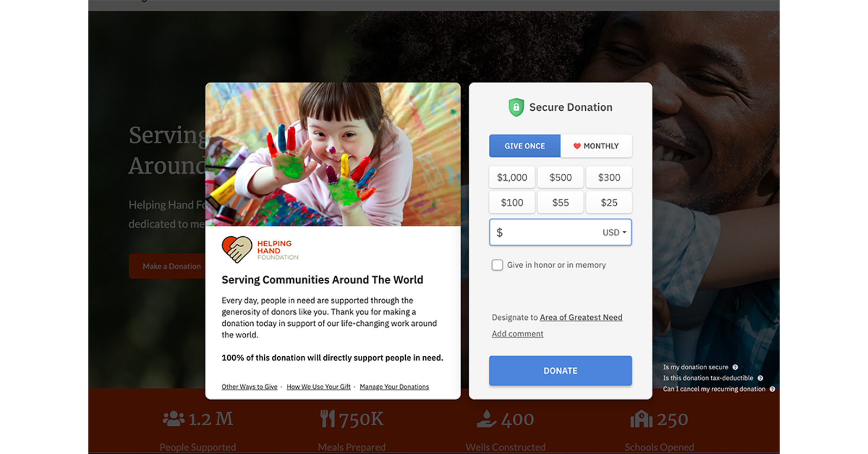Click the help icon beside recurring donation question
The height and width of the screenshot is (454, 868).
coord(772,389)
